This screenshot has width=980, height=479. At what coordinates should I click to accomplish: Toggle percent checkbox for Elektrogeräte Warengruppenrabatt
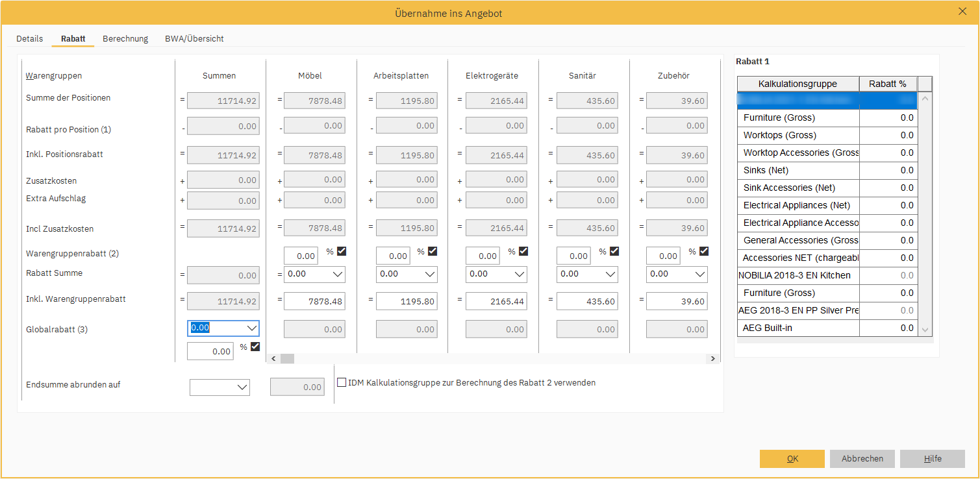523,251
